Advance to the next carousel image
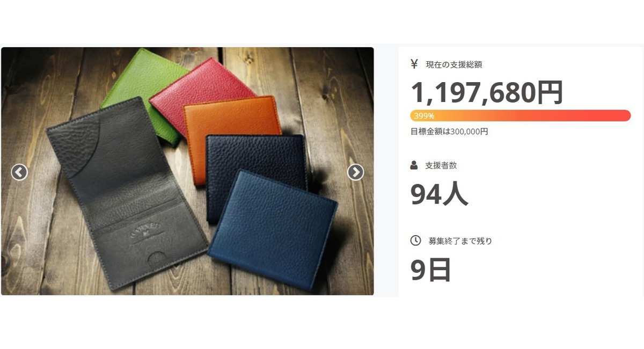644x349 pixels. (355, 172)
